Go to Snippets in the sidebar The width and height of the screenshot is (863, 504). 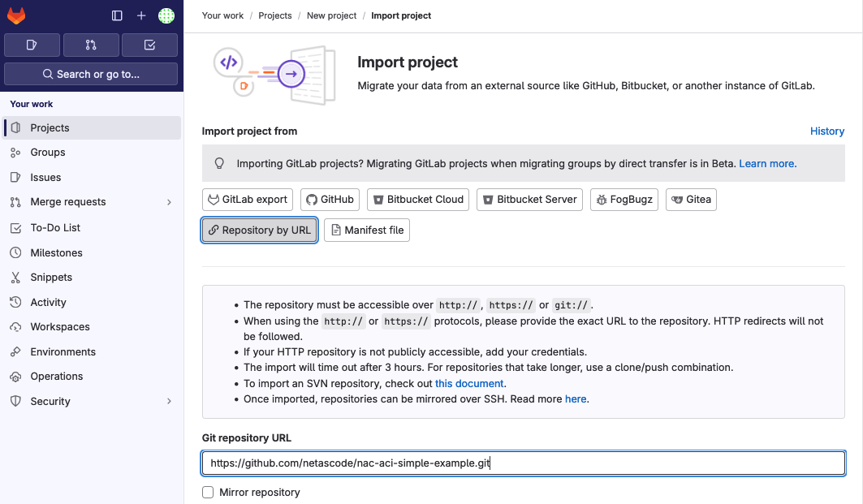click(92, 278)
